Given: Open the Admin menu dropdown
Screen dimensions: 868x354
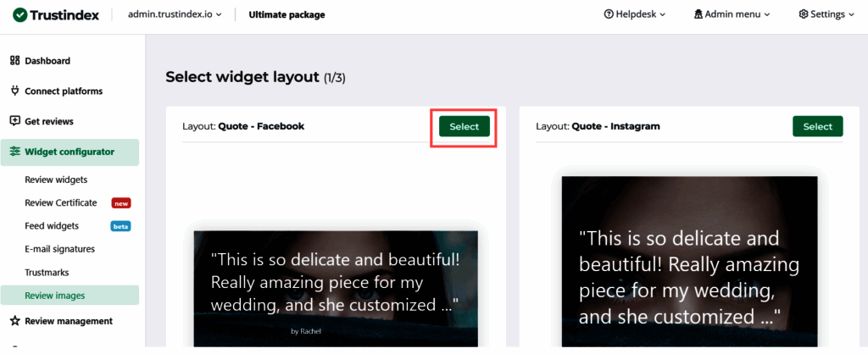Looking at the screenshot, I should 732,14.
